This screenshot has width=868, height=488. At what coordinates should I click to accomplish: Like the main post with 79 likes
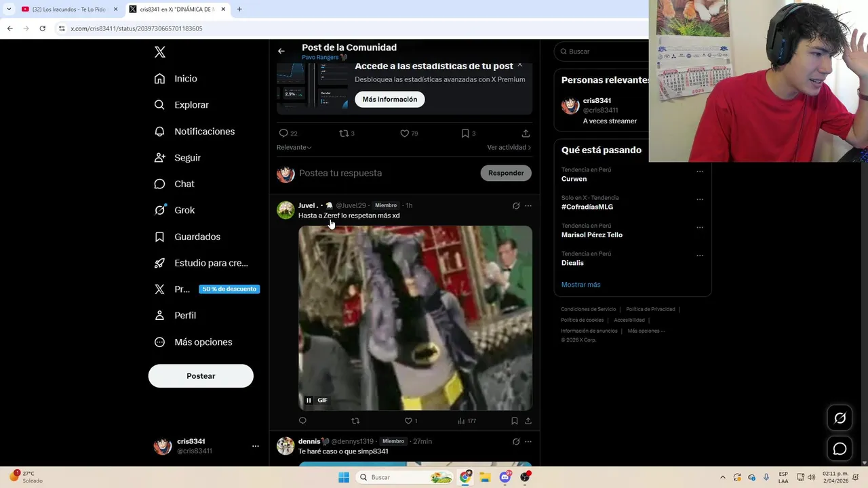tap(408, 134)
